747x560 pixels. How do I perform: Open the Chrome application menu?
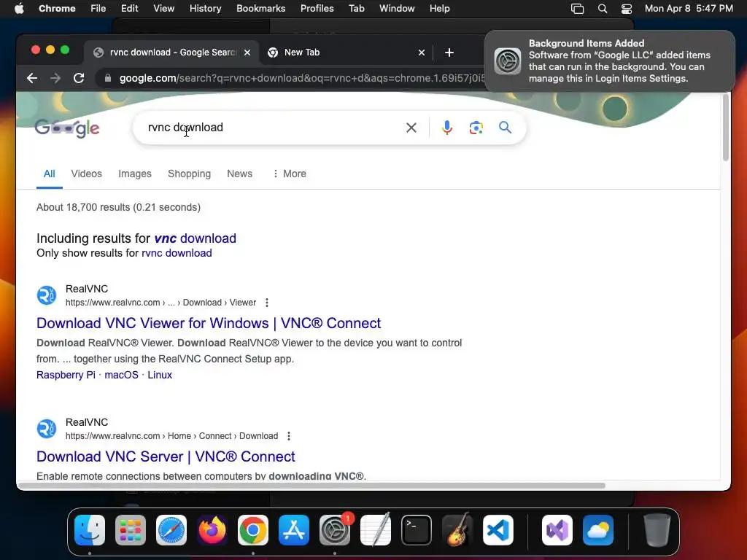click(57, 9)
